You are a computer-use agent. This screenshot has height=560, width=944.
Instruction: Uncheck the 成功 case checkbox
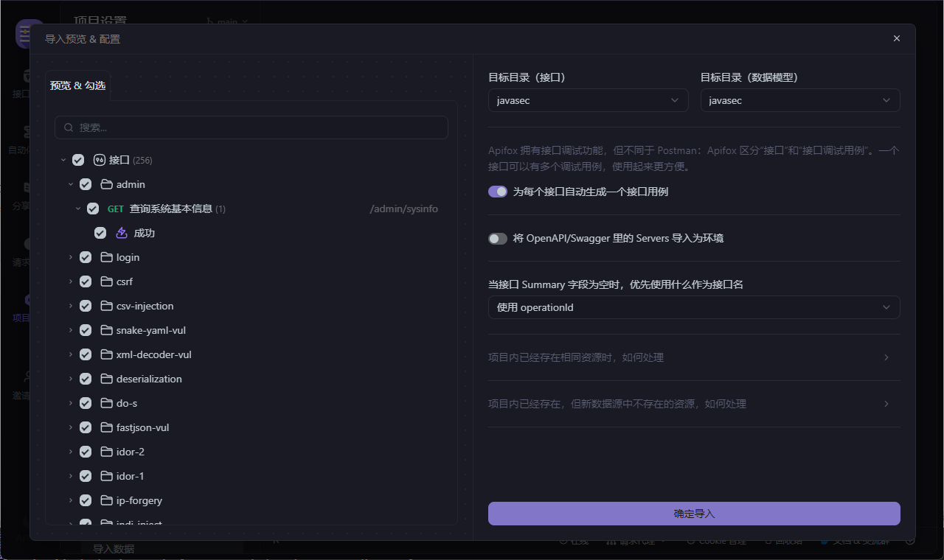[x=100, y=233]
